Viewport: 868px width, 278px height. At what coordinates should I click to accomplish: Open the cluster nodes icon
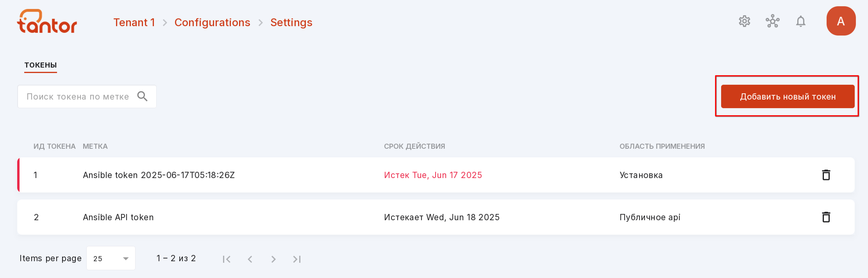click(772, 21)
